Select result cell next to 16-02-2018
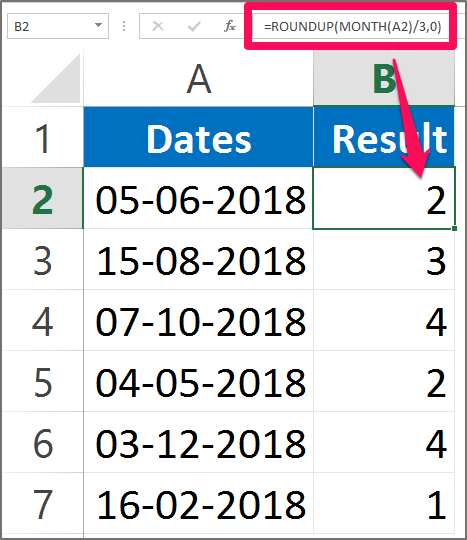This screenshot has width=467, height=540. pyautogui.click(x=384, y=503)
